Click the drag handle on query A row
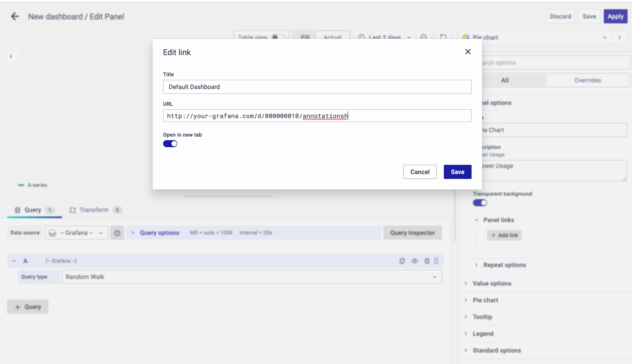This screenshot has width=632, height=364. 436,261
